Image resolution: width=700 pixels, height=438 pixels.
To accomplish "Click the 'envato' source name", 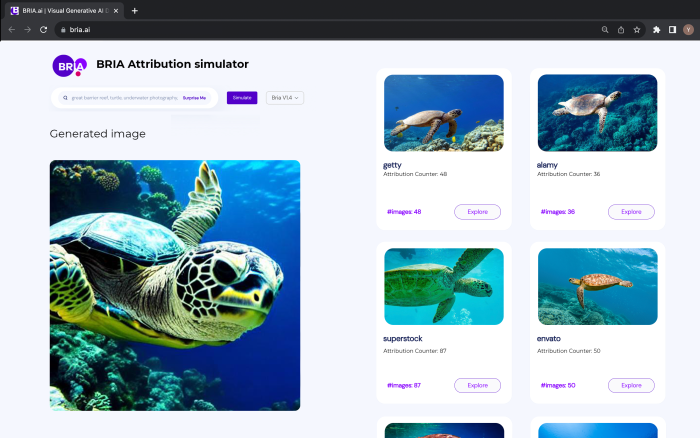I will click(548, 338).
